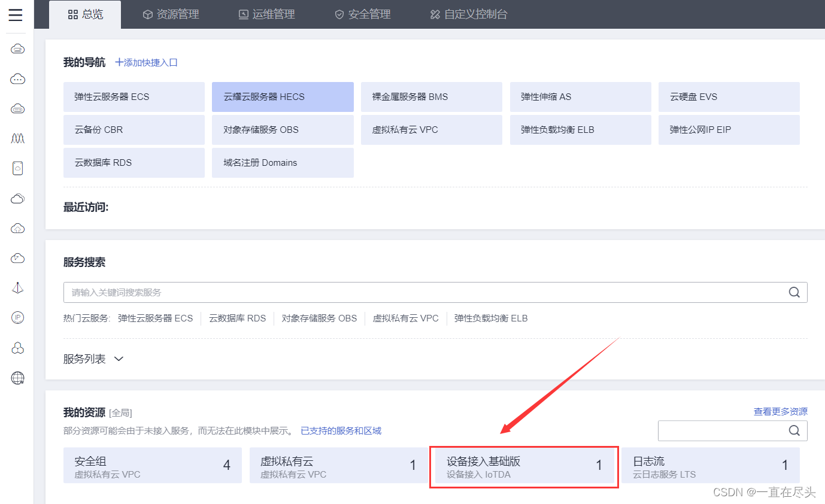The height and width of the screenshot is (504, 825).
Task: Click the Domains globe sidebar icon
Action: coord(17,378)
